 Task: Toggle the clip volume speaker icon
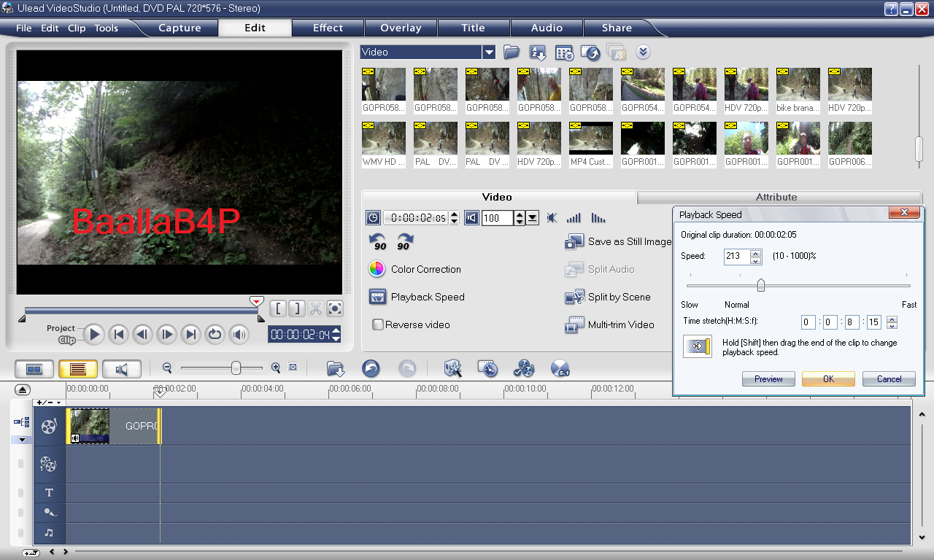[471, 217]
